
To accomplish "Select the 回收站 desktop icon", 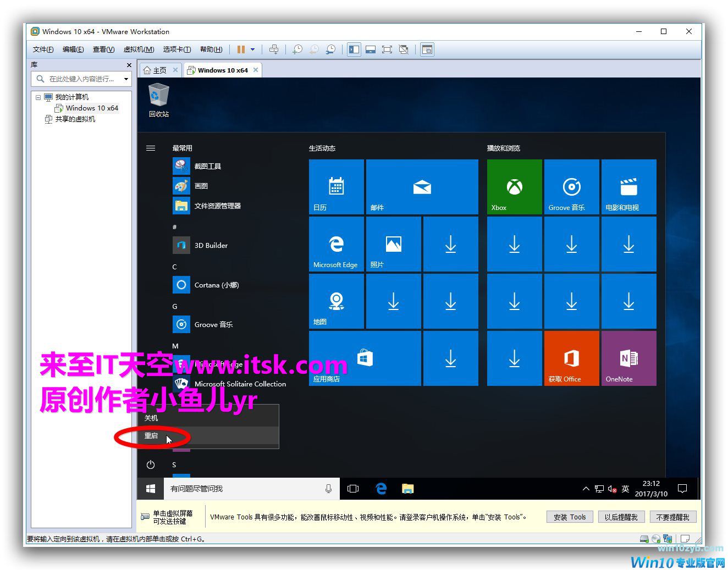I will click(x=159, y=100).
